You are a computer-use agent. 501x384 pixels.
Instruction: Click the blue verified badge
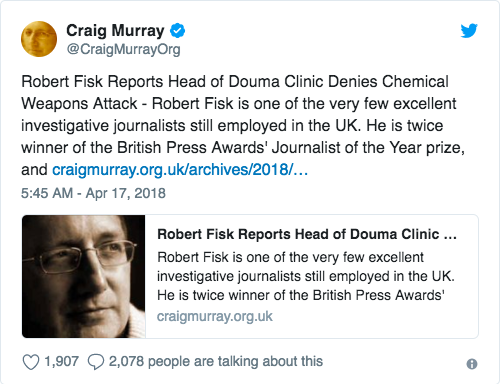coord(178,31)
